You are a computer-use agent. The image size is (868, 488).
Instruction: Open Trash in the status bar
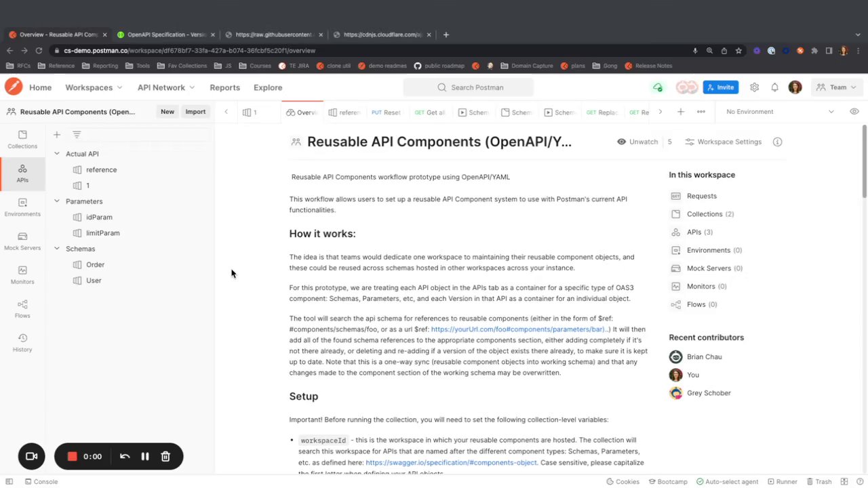(x=818, y=482)
